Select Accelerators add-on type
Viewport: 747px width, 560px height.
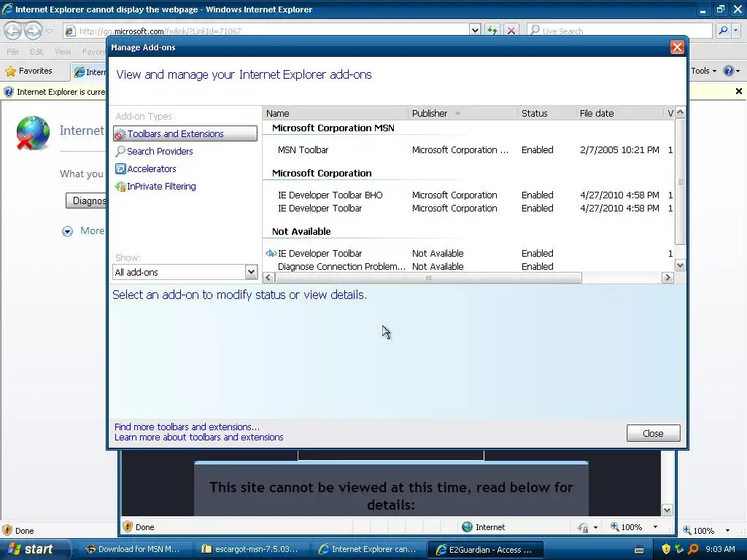coord(152,169)
